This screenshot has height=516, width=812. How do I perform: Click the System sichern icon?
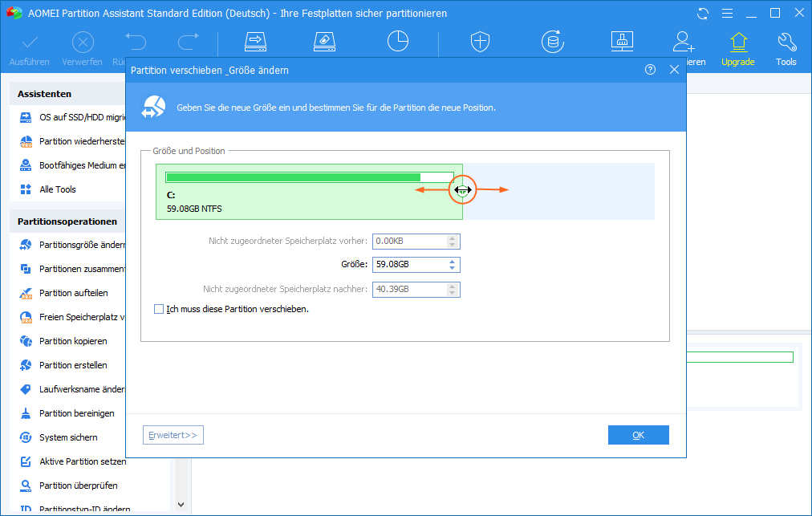click(x=26, y=438)
